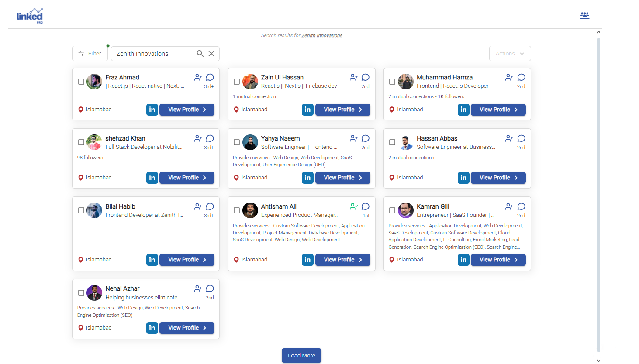Open LinkedIn icon on Nehal Azhar card
639x364 pixels.
(x=152, y=328)
